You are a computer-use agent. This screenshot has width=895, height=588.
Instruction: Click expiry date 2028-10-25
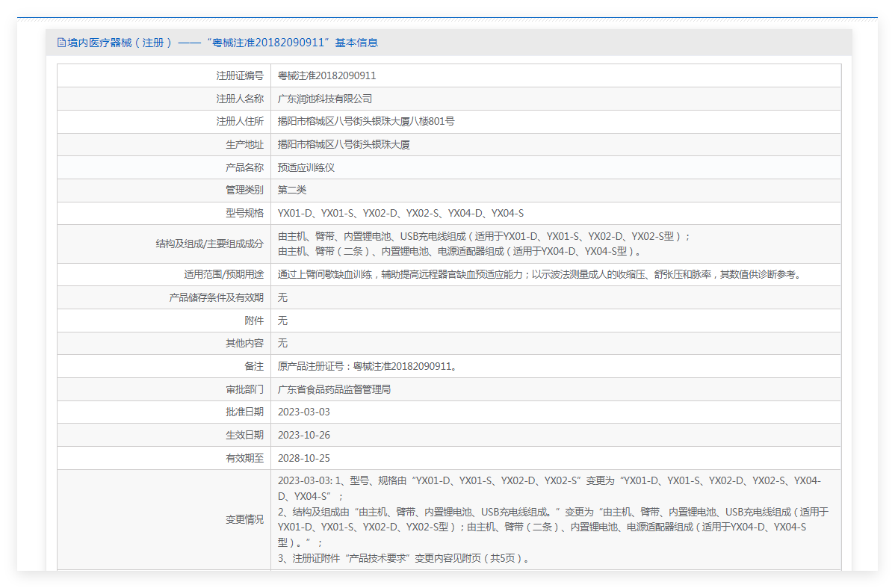pyautogui.click(x=303, y=458)
